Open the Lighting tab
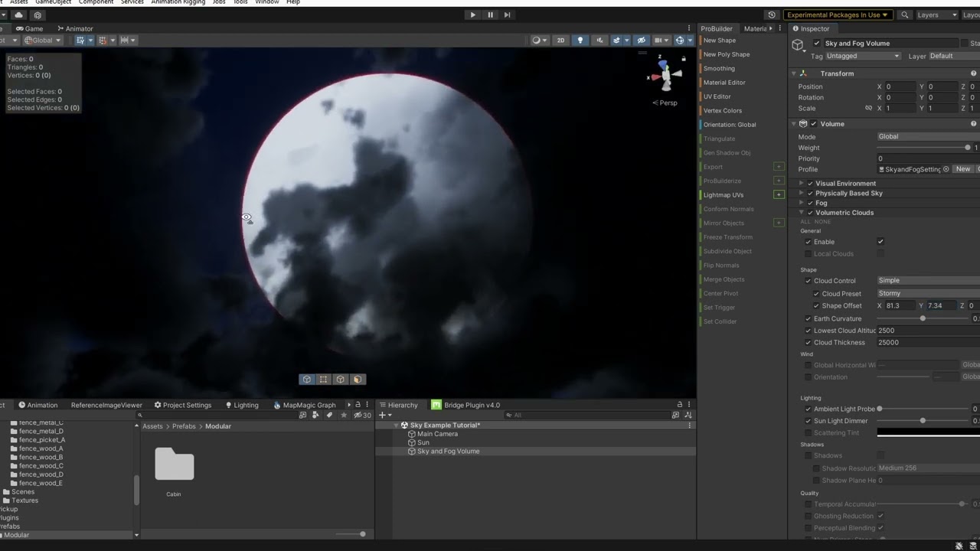This screenshot has height=551, width=980. pyautogui.click(x=242, y=405)
